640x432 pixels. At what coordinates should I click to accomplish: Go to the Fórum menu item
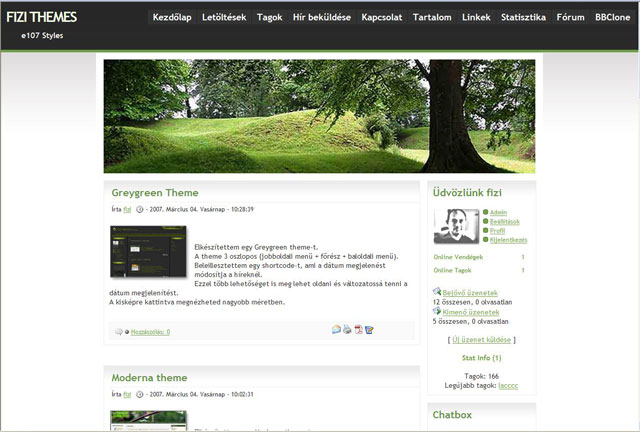[x=570, y=17]
